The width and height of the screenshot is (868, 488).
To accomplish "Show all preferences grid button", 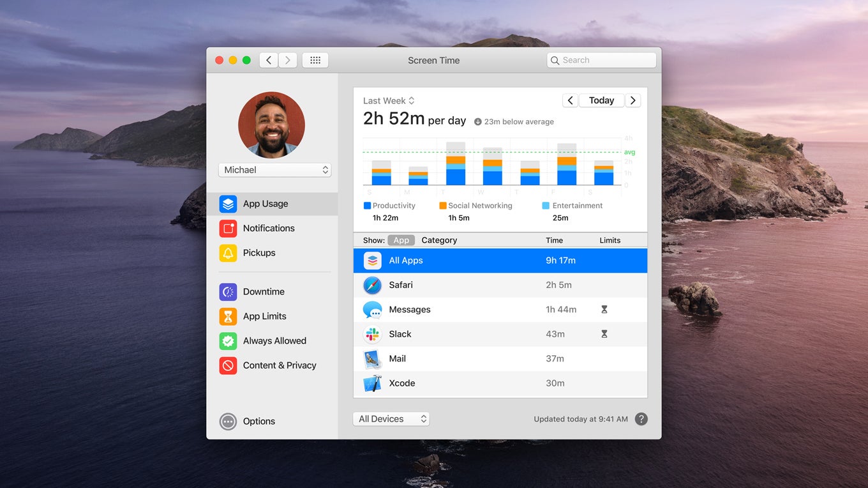I will click(x=315, y=60).
